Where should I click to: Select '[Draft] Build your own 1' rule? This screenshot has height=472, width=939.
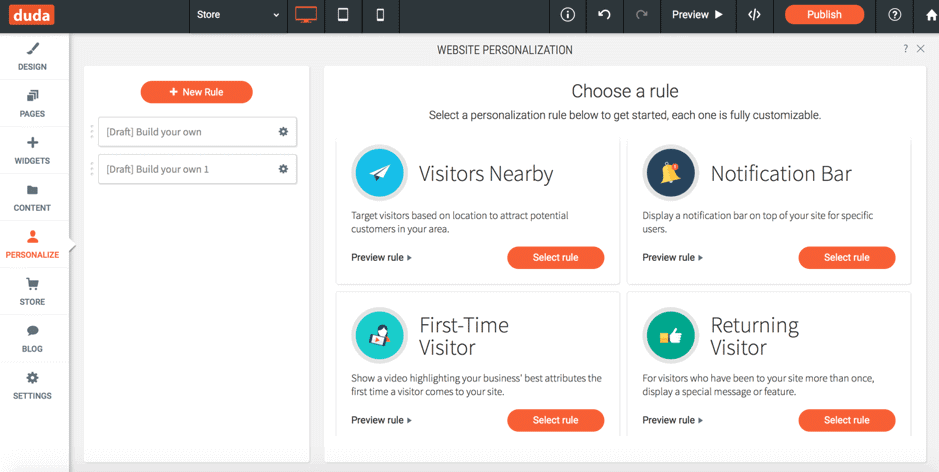(x=197, y=169)
